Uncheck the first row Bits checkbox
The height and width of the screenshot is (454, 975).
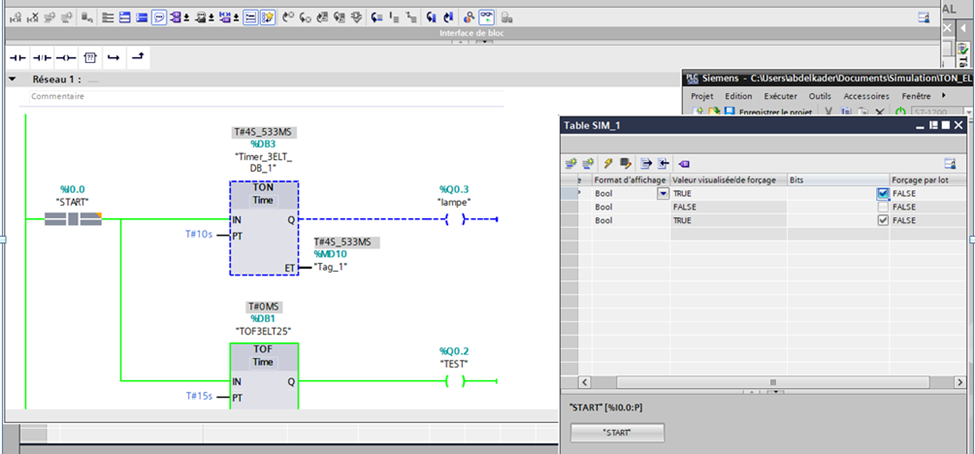[x=883, y=193]
